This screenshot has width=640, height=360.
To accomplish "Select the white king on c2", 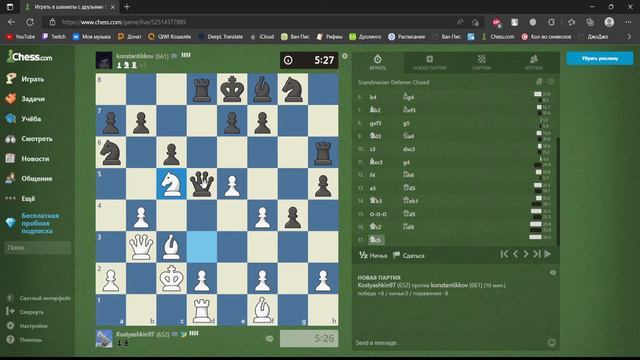I will (x=171, y=278).
